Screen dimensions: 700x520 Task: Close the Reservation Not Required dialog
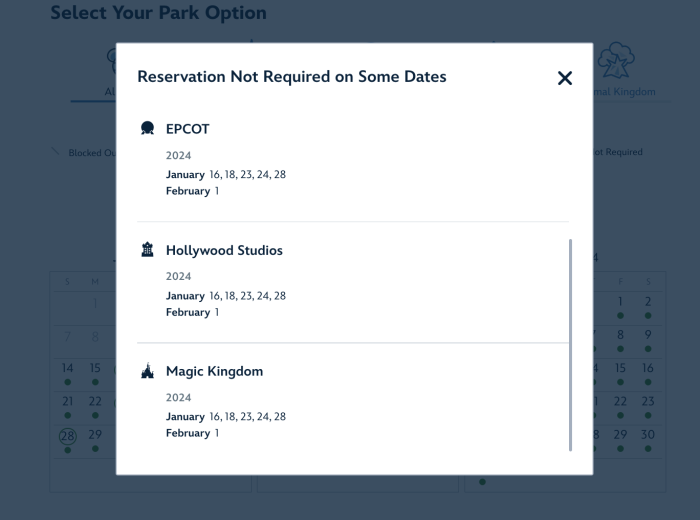click(565, 78)
